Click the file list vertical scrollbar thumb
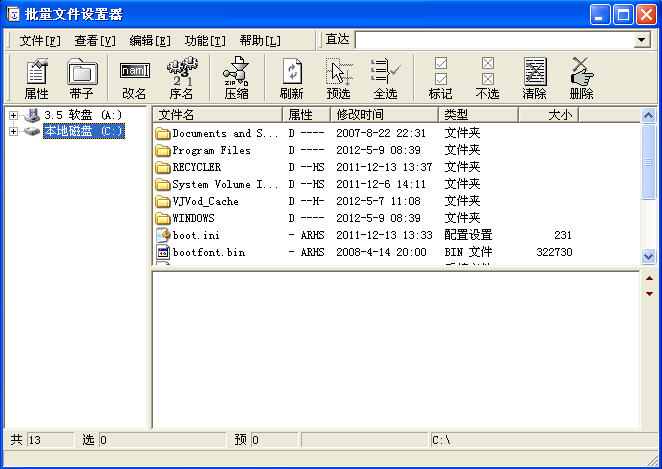Image resolution: width=662 pixels, height=469 pixels. [648, 161]
